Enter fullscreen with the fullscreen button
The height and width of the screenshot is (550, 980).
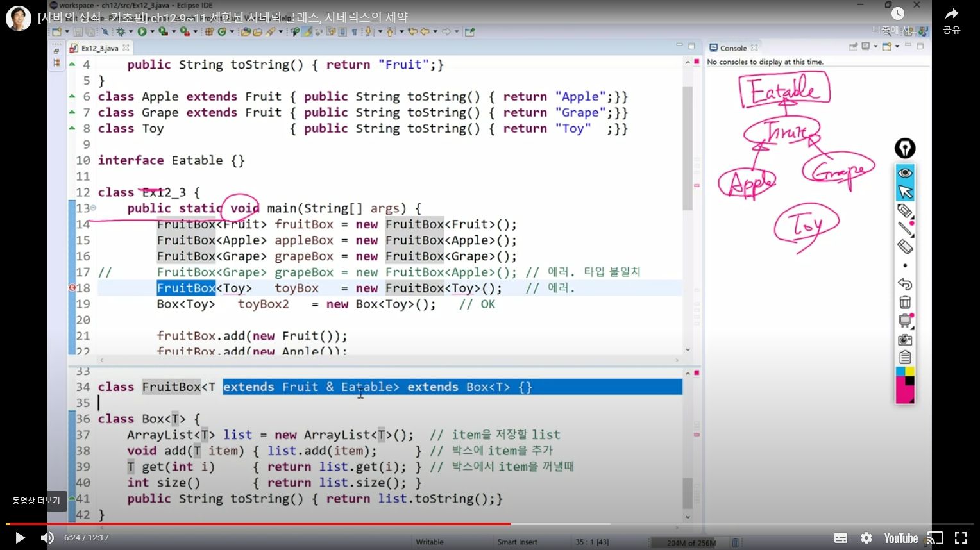[x=961, y=538]
